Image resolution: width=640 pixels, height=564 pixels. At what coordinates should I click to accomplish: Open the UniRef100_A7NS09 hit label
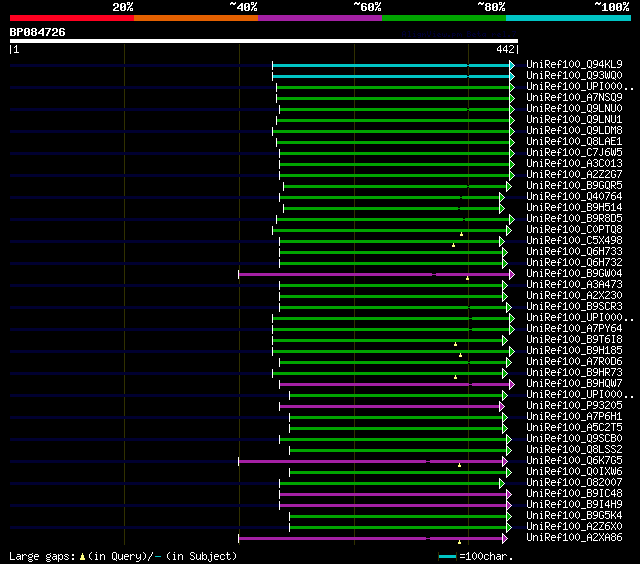click(575, 98)
